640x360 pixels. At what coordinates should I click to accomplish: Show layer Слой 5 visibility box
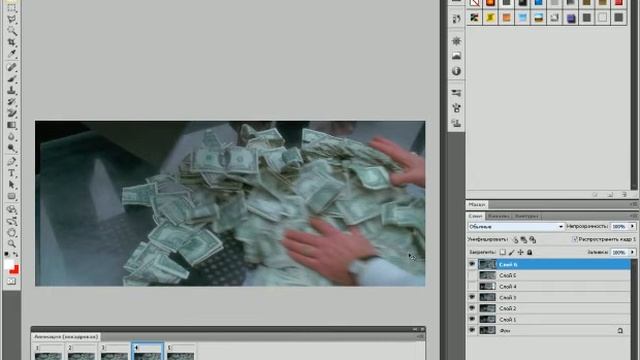coord(472,276)
